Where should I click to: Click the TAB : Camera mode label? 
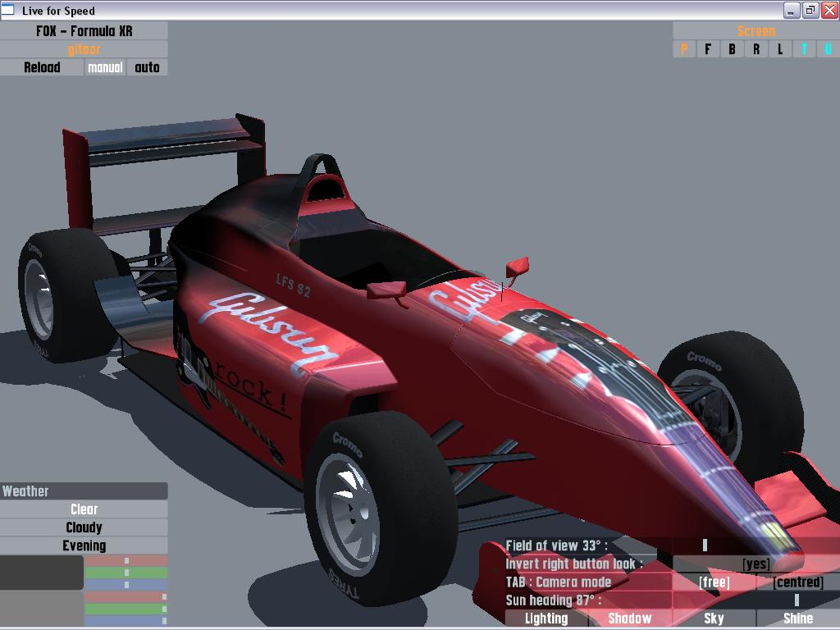tap(559, 582)
